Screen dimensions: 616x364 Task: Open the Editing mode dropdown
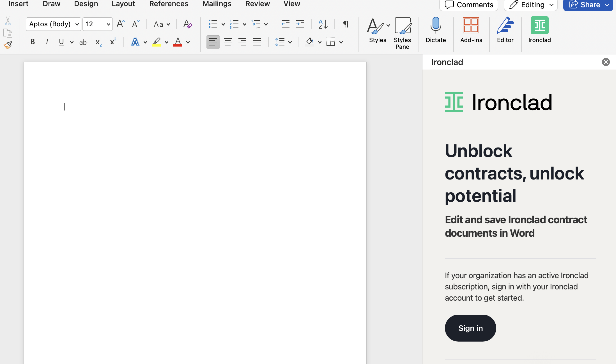531,5
